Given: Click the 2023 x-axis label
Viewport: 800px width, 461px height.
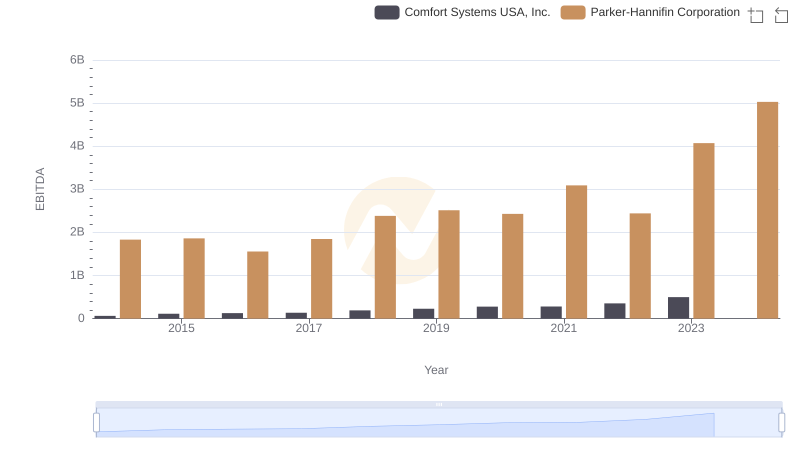Looking at the screenshot, I should pyautogui.click(x=691, y=328).
